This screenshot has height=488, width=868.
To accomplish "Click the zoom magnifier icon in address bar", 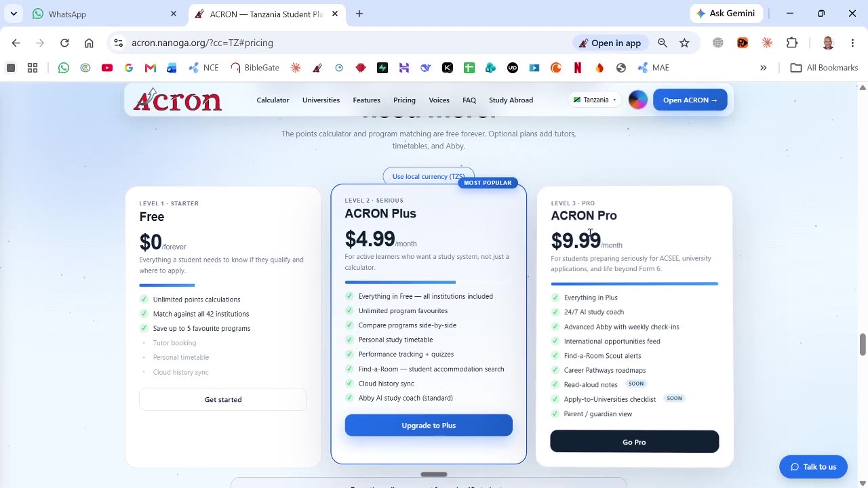I will (663, 43).
